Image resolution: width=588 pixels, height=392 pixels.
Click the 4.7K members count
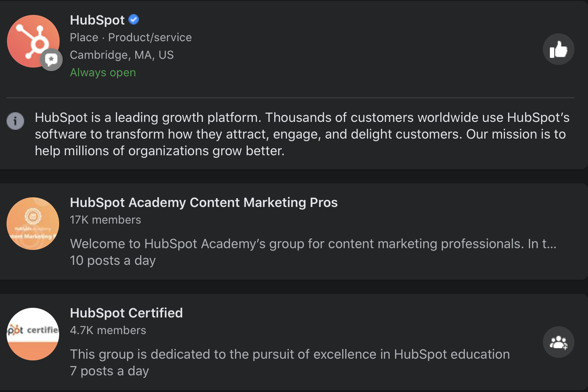pyautogui.click(x=108, y=330)
